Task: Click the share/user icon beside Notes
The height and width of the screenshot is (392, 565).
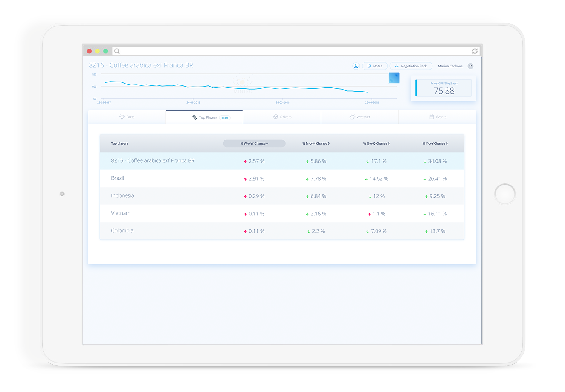Action: [x=356, y=66]
